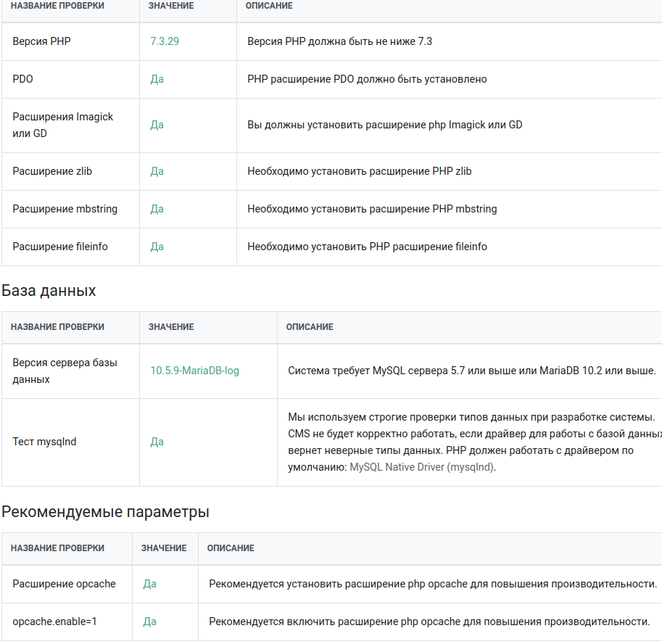Click the "Расширение mbstring" check name
The image size is (662, 644).
[x=65, y=209]
